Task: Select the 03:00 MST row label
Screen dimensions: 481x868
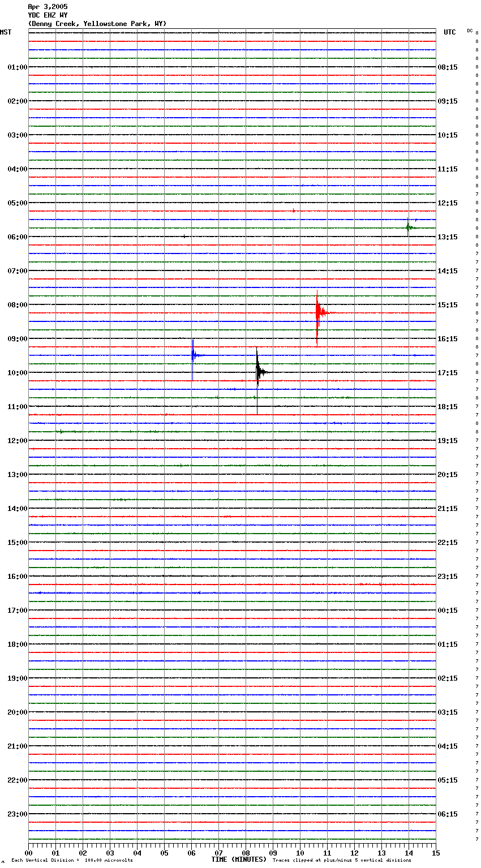Action: pyautogui.click(x=17, y=135)
